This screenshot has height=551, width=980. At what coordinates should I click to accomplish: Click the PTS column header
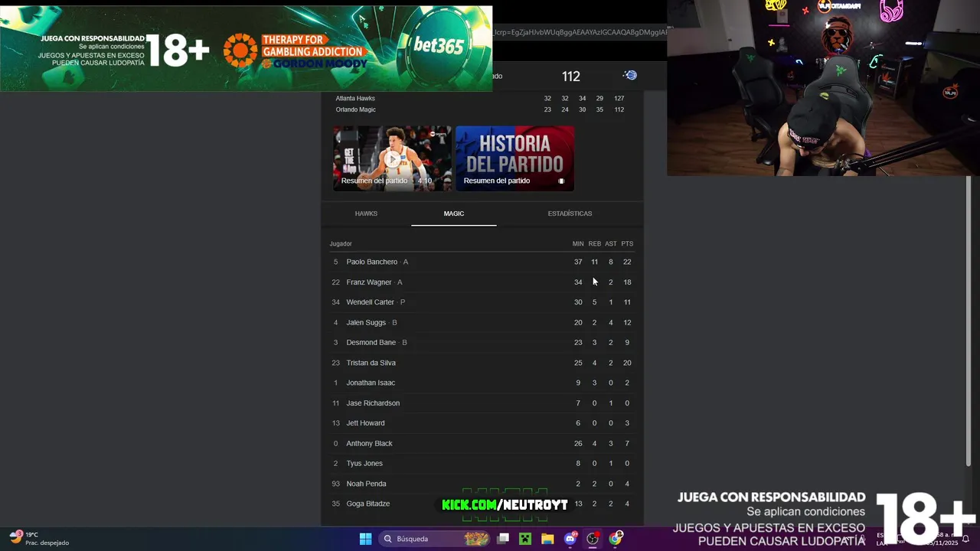click(627, 243)
